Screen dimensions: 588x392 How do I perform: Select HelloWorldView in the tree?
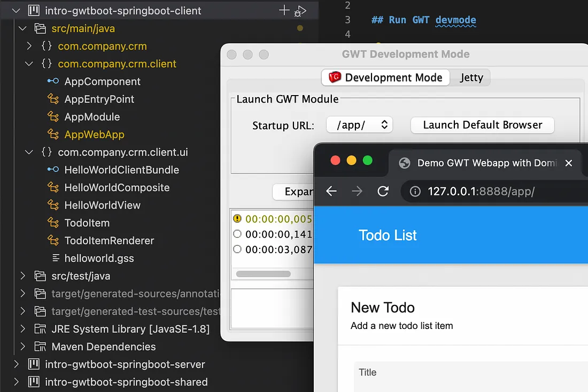[x=103, y=206]
